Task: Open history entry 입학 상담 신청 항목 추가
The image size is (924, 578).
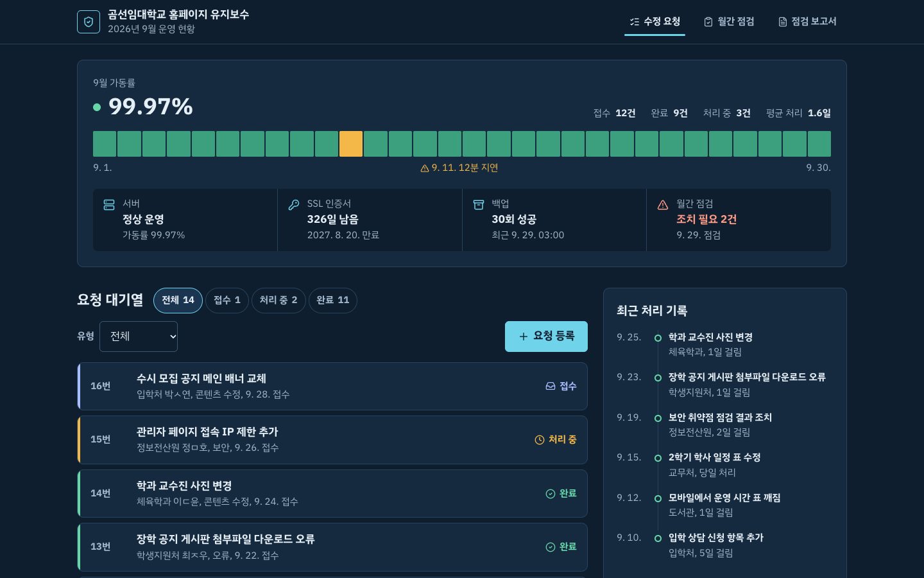Action: (716, 538)
